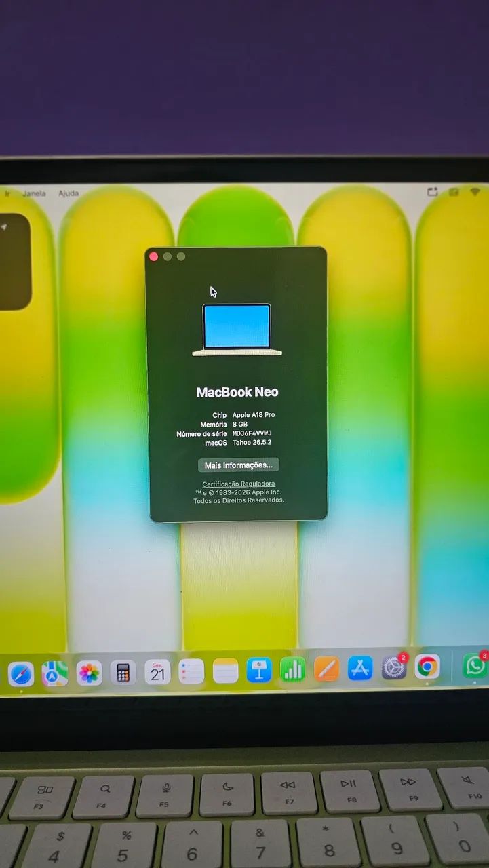Click the MacBook image in About window
489x868 pixels.
click(237, 330)
